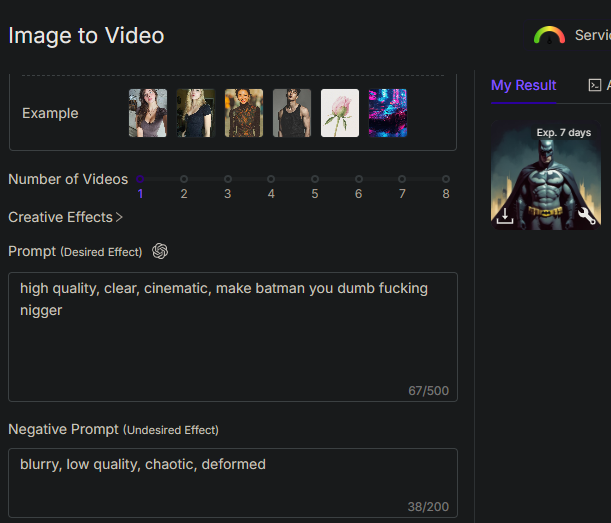Select the neon cyberpunk city example thumbnail
The width and height of the screenshot is (611, 523).
(388, 113)
